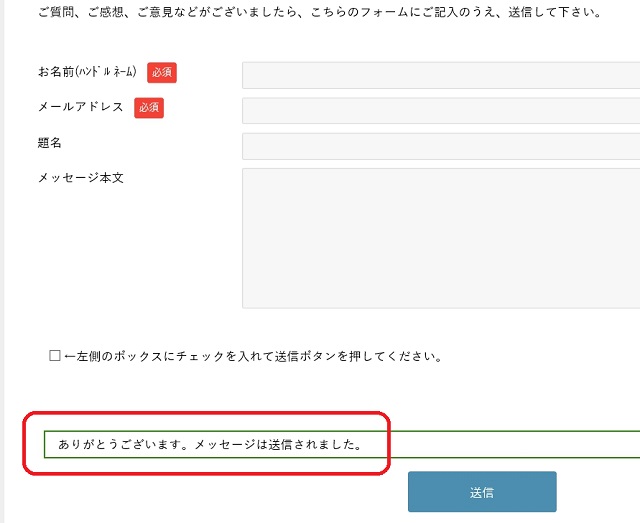Click the red 必須 badge beside お名前
Screen dimensions: 640x523
tap(162, 72)
